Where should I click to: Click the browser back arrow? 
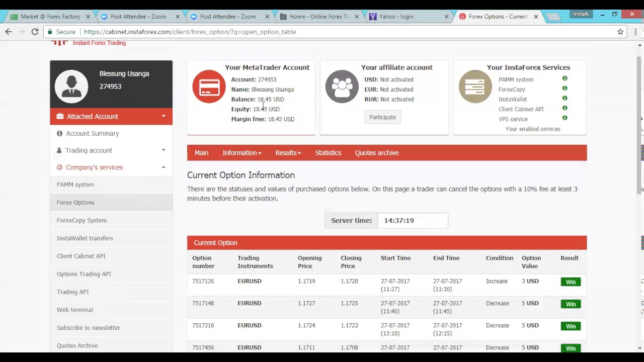(9, 32)
